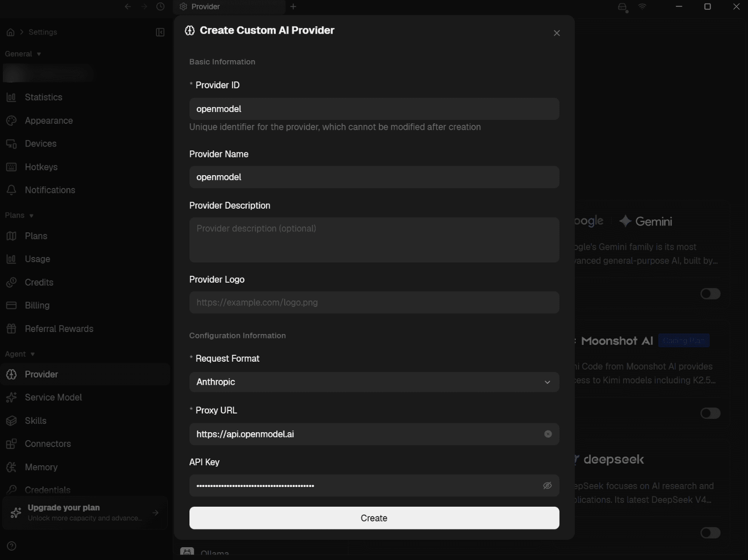Click the Devices icon in sidebar
This screenshot has width=748, height=560.
[x=11, y=144]
